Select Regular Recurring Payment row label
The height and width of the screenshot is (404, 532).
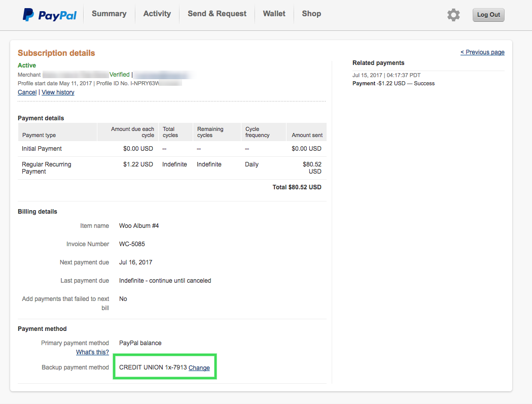tap(47, 167)
